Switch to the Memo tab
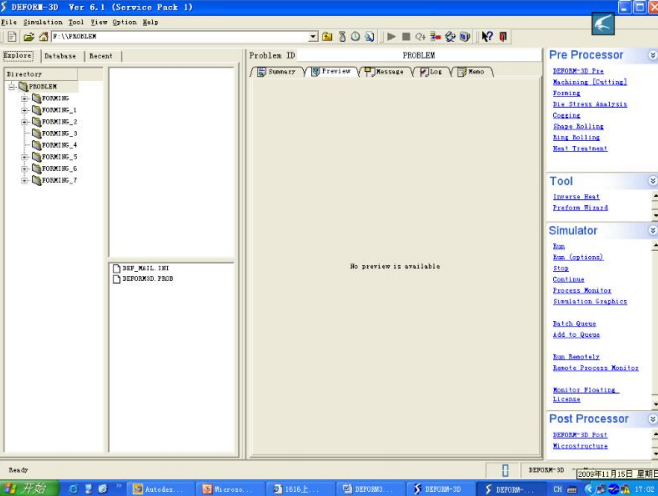 point(471,72)
